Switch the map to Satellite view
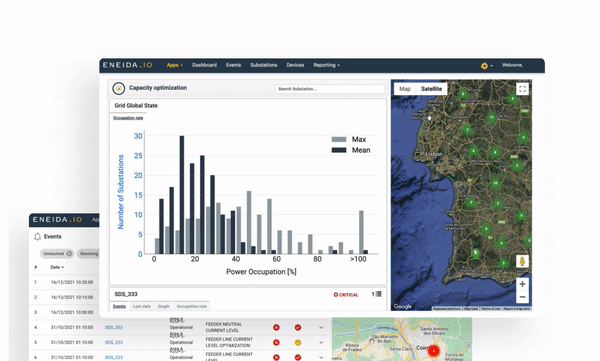 click(431, 89)
